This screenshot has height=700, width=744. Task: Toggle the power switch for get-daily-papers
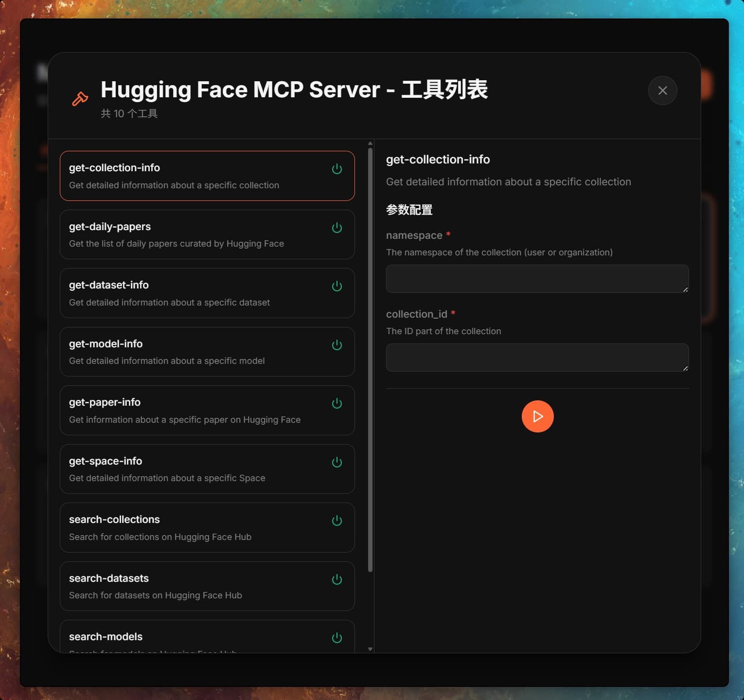(337, 228)
